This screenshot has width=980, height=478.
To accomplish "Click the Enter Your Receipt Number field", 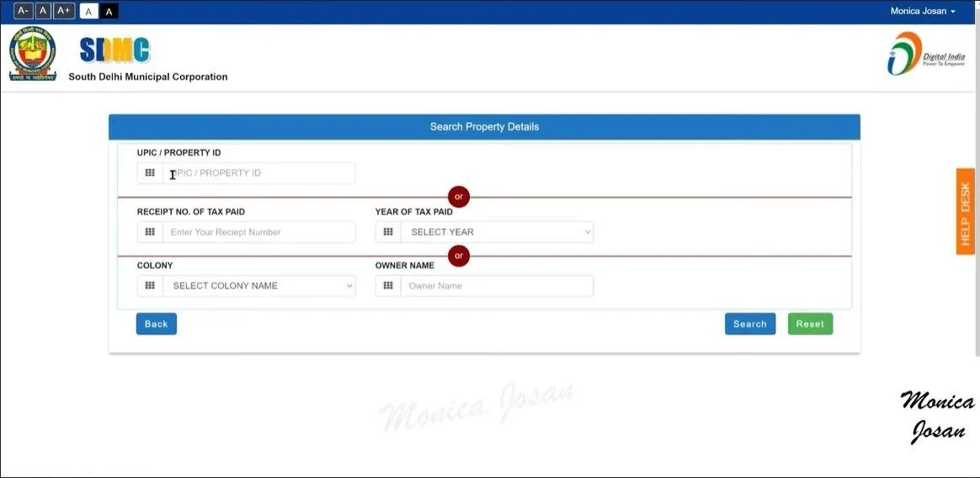I will (x=258, y=232).
